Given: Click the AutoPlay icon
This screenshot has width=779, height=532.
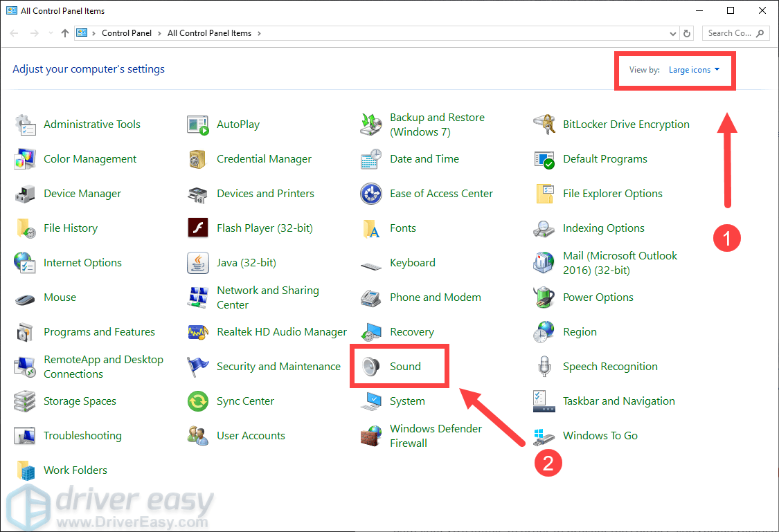Looking at the screenshot, I should coord(198,125).
